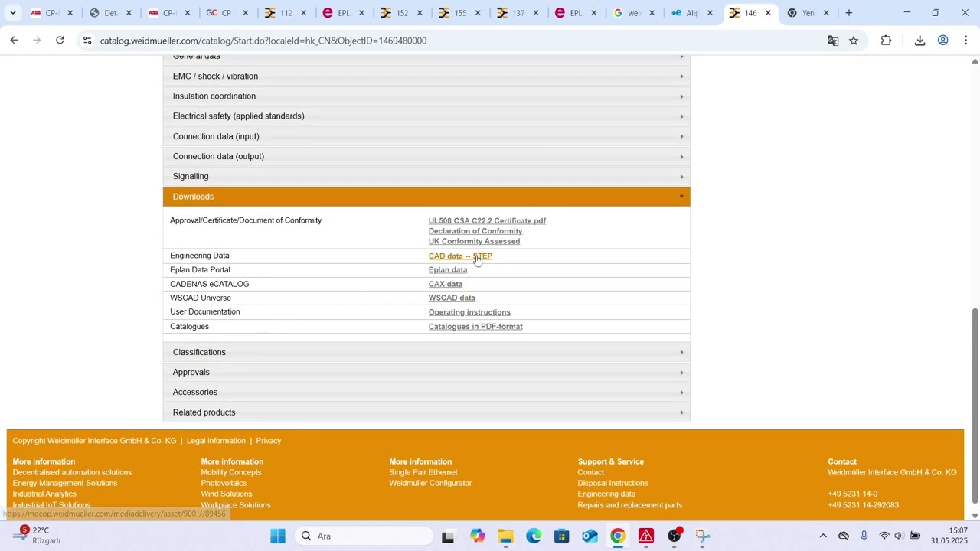Open the OBS Studio taskbar icon
980x551 pixels.
(675, 536)
